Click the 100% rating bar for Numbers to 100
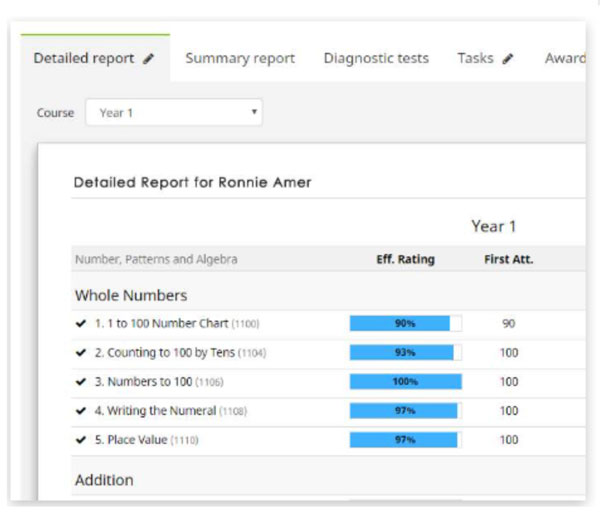The width and height of the screenshot is (600, 519). click(x=405, y=382)
